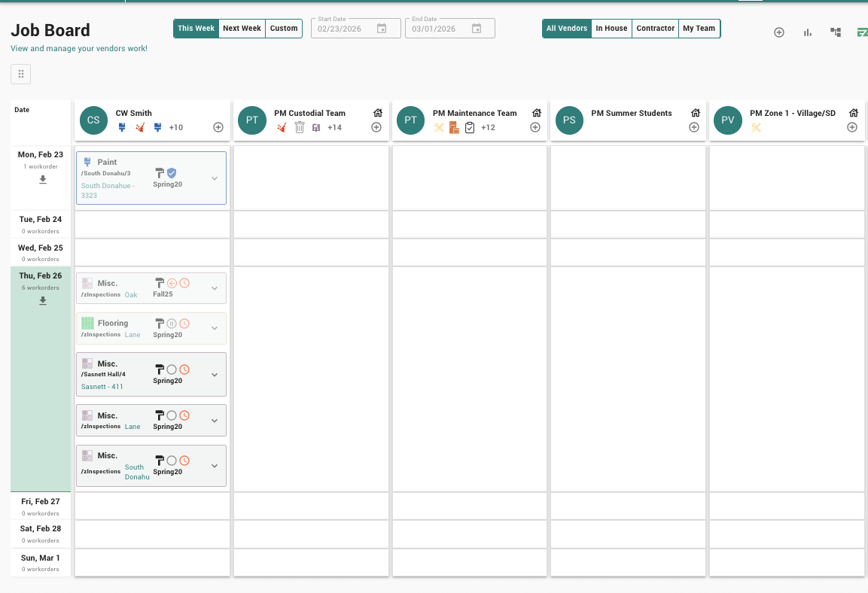Click the house icon for PM Zone 1
The width and height of the screenshot is (868, 593).
[854, 113]
